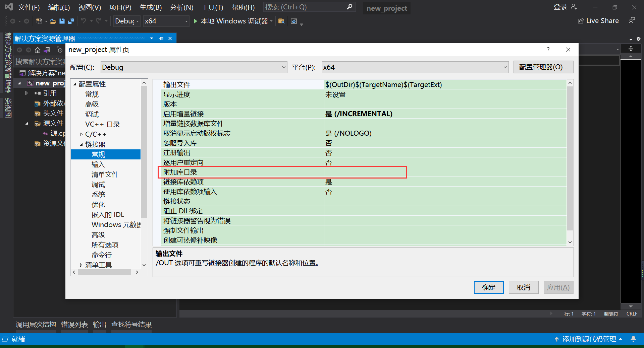Collapse the 链接器 tree node

pyautogui.click(x=81, y=144)
